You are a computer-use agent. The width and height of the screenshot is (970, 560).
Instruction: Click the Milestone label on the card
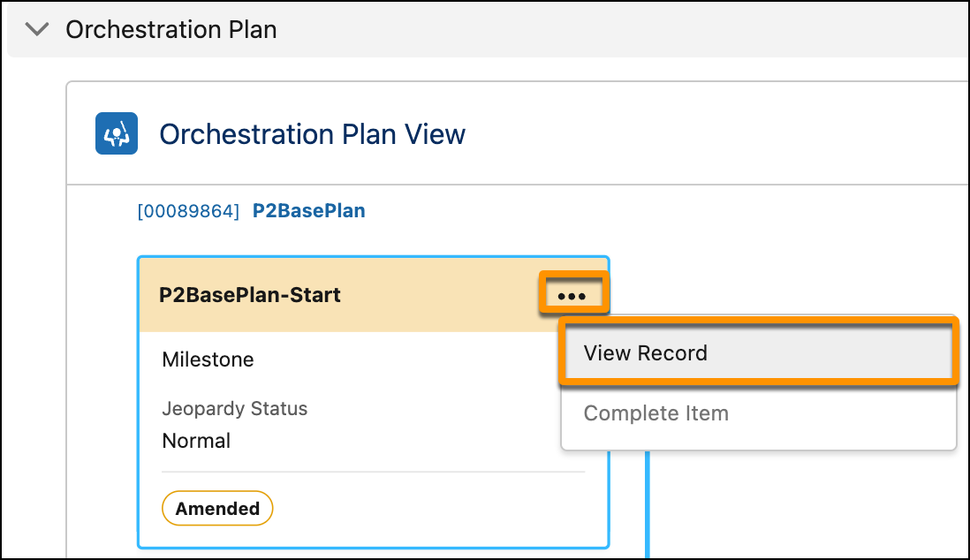[208, 359]
